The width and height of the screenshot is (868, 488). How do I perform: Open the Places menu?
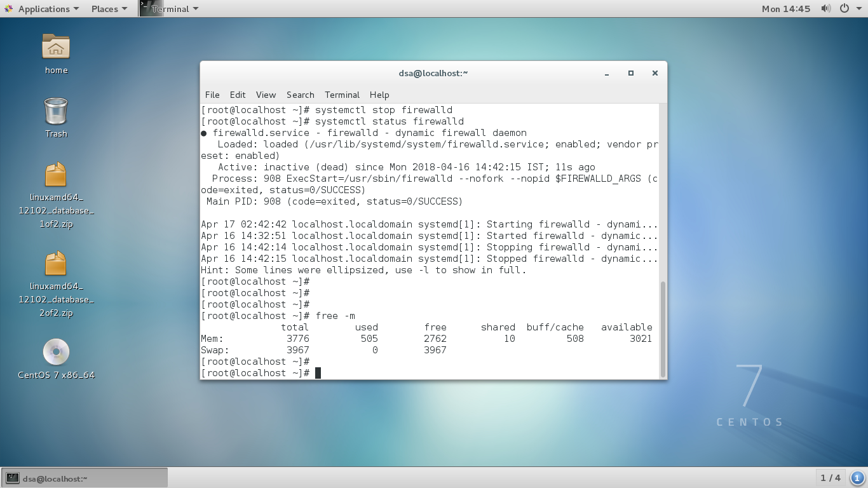(109, 8)
